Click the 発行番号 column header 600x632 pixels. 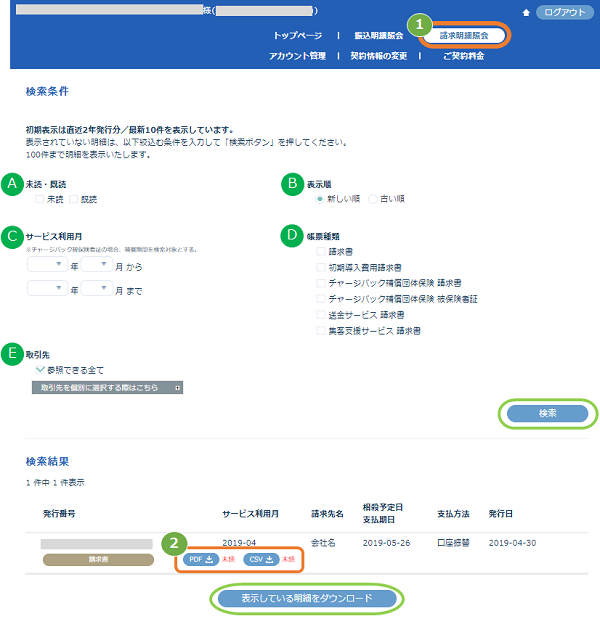(59, 514)
